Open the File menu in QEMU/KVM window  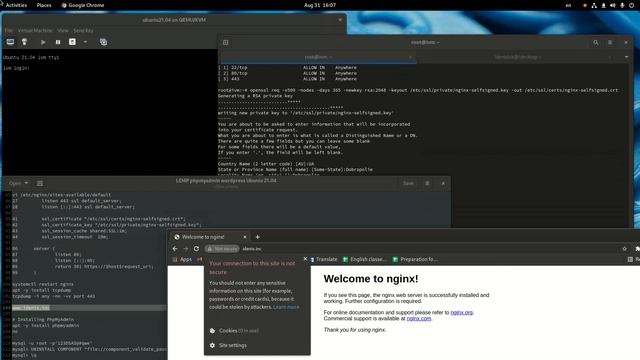point(9,31)
